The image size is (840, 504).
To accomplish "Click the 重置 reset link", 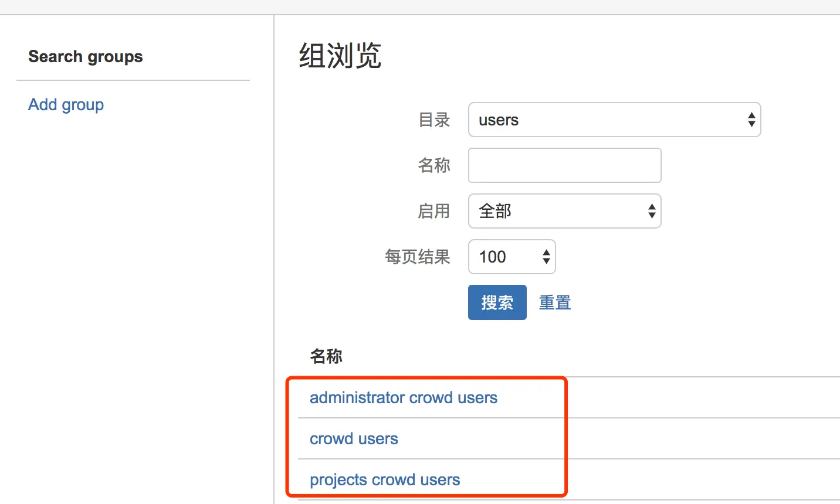I will point(555,303).
